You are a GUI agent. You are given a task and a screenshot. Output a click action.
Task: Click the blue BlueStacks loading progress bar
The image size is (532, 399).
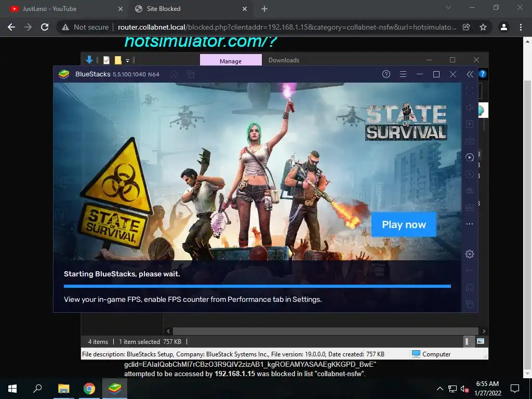[257, 286]
